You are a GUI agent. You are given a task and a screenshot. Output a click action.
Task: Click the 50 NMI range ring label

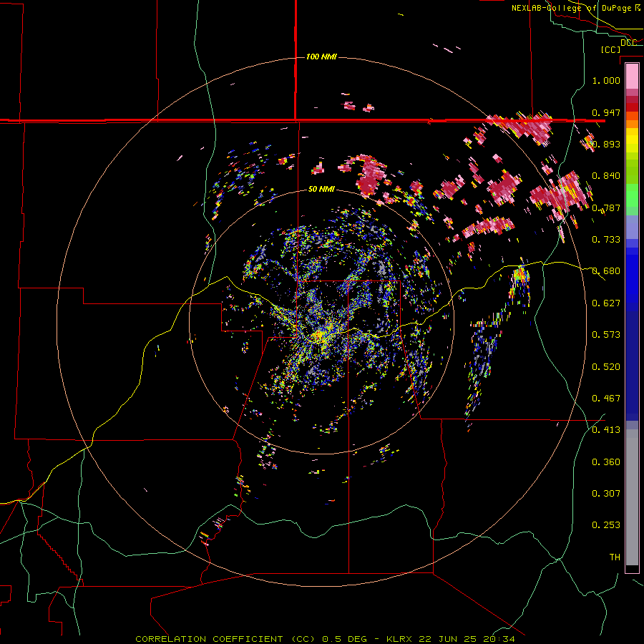(321, 189)
